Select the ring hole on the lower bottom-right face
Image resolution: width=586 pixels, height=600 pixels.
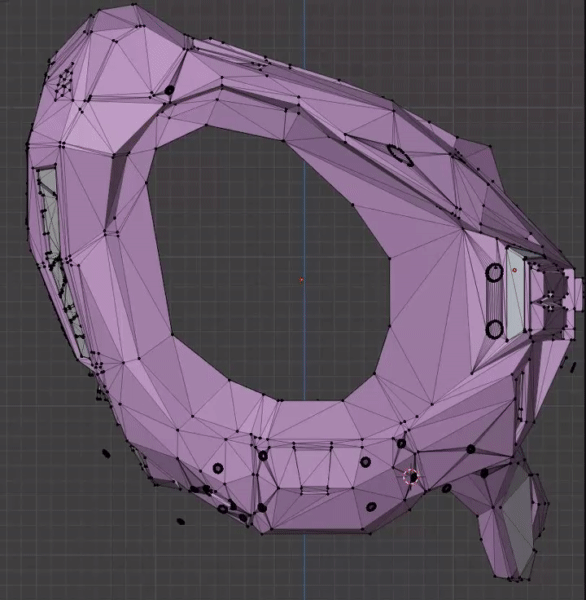tap(371, 507)
